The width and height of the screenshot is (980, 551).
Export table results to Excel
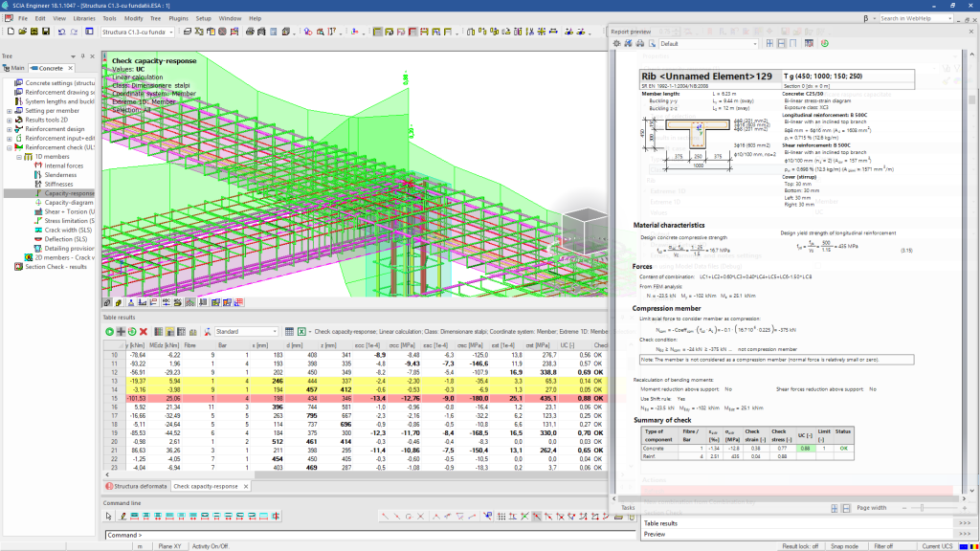point(302,330)
